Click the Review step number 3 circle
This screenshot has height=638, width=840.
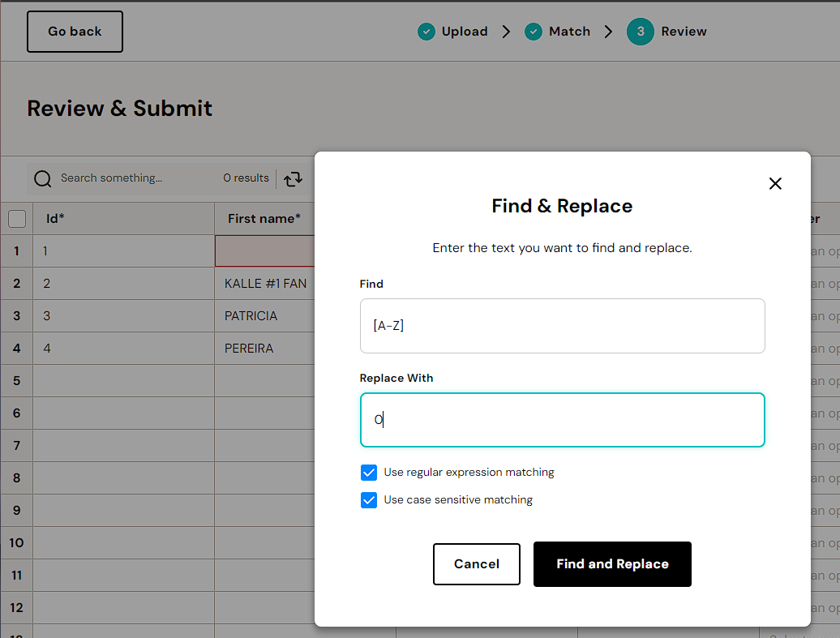pos(641,32)
